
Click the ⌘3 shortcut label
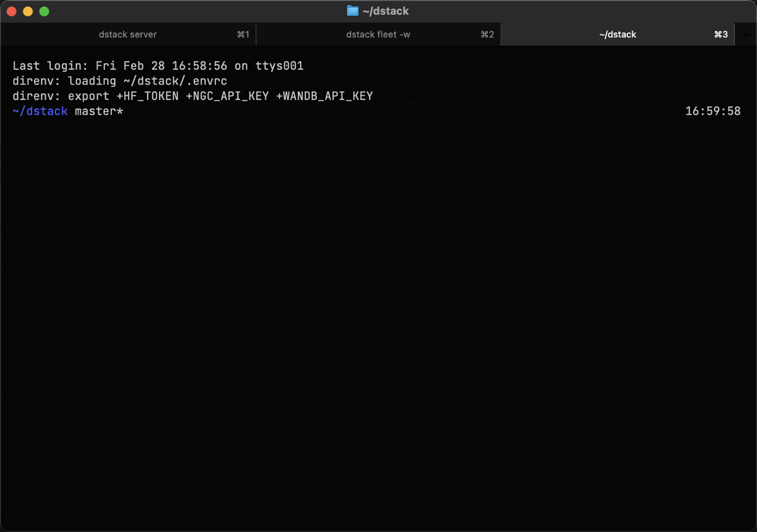pyautogui.click(x=721, y=34)
